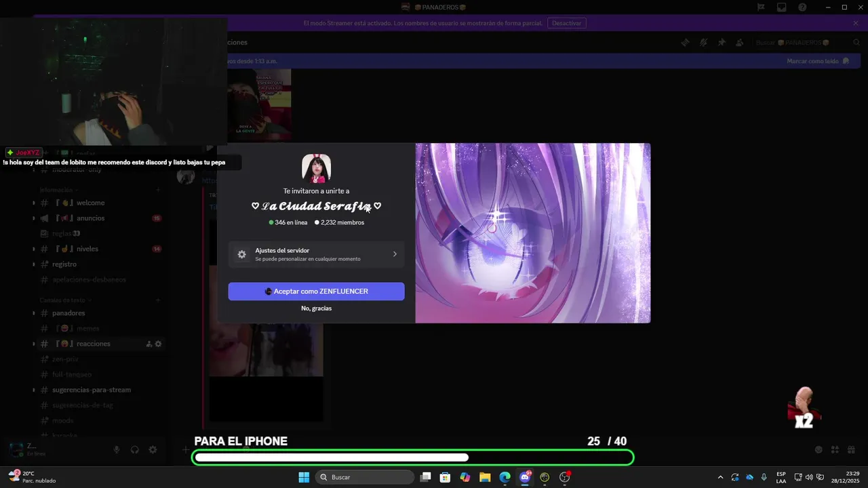Viewport: 868px width, 488px height.
Task: Open the sugerencias-de-tag channel
Action: (98, 405)
